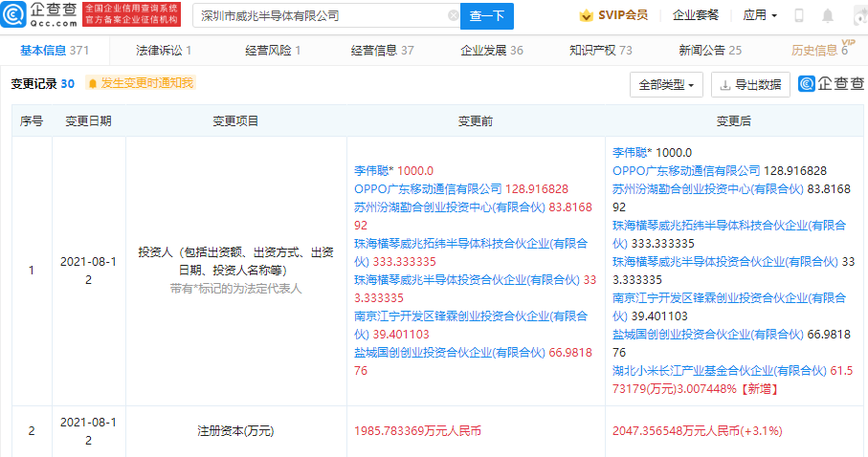Screen dimensions: 868x457
Task: Switch to 历史信息 VIP tab
Action: [x=823, y=49]
